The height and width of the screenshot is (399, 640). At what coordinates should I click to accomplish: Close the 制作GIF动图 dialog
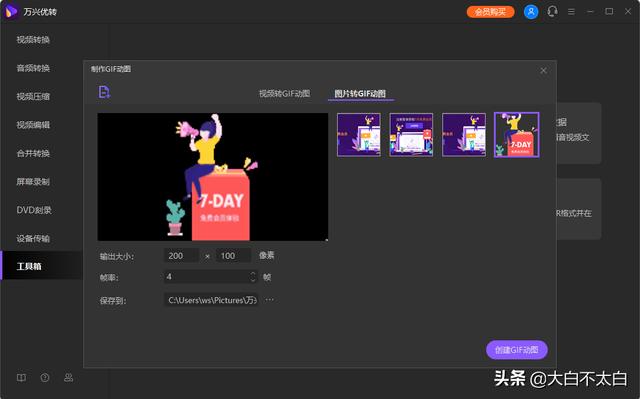[543, 71]
